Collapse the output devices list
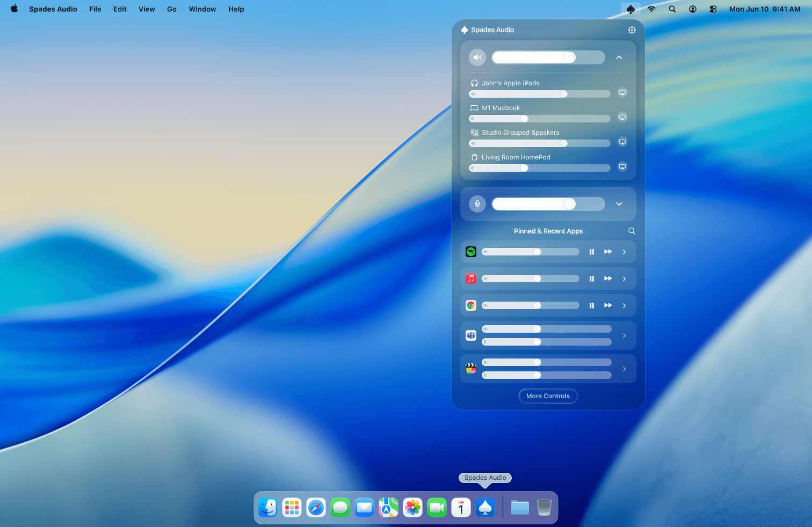Viewport: 812px width, 527px height. pyautogui.click(x=619, y=57)
